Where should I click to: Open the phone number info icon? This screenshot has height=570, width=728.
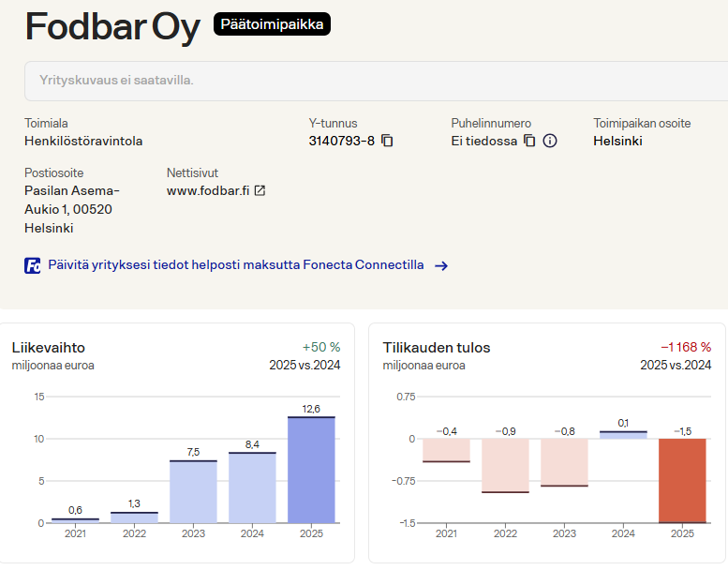(550, 141)
